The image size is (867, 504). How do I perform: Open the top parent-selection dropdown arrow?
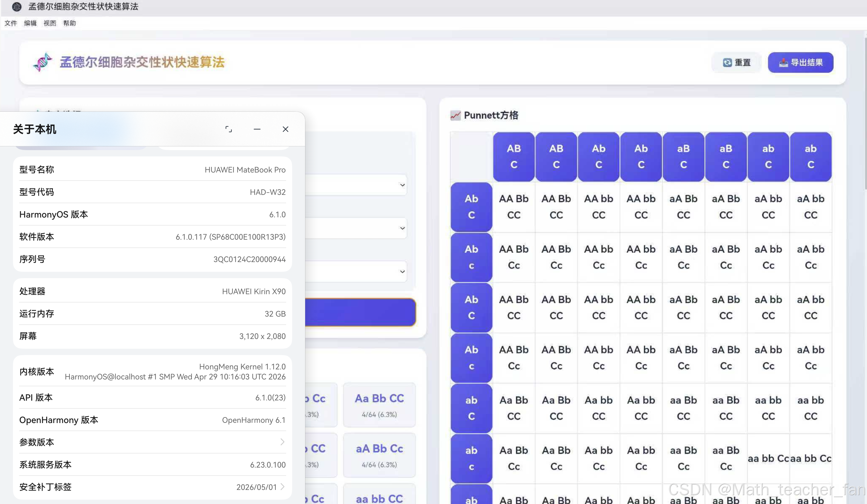402,185
